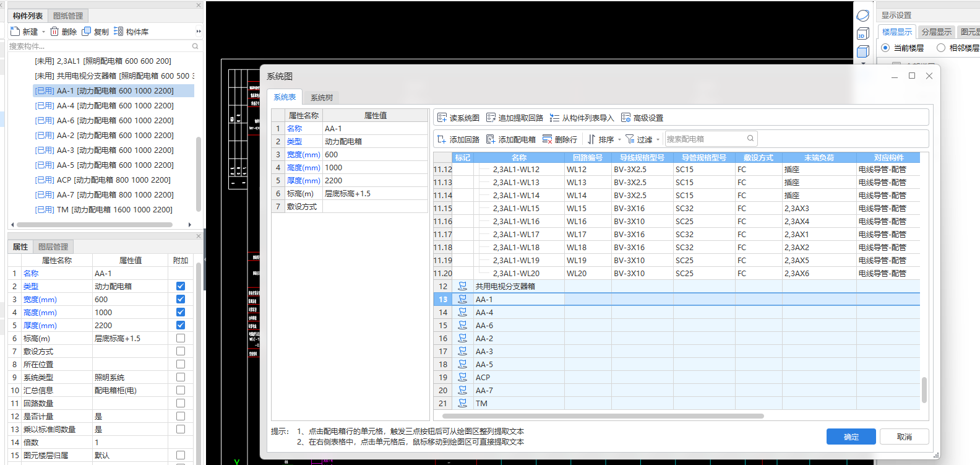The height and width of the screenshot is (465, 980).
Task: Enable the 附加 checkbox for 标高(m)
Action: point(181,338)
